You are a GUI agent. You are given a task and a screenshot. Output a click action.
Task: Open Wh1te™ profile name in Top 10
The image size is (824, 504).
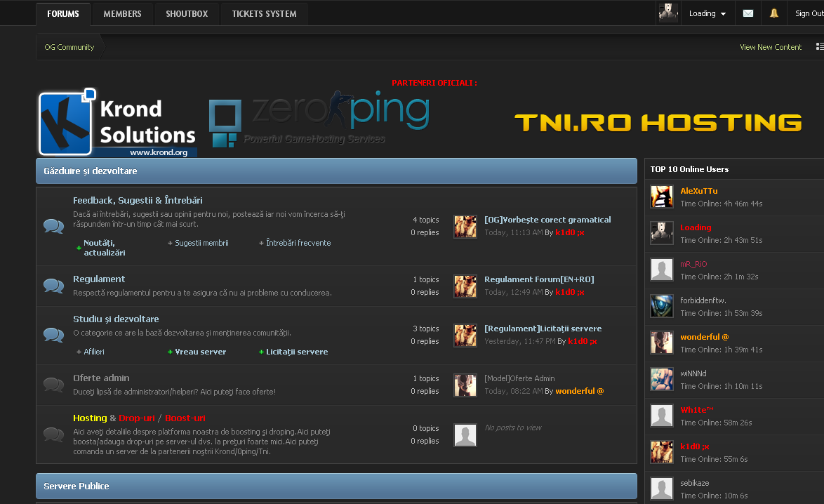(x=697, y=410)
